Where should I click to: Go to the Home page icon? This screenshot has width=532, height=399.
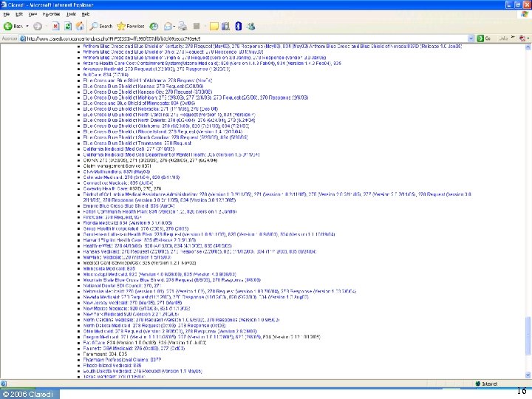point(80,26)
